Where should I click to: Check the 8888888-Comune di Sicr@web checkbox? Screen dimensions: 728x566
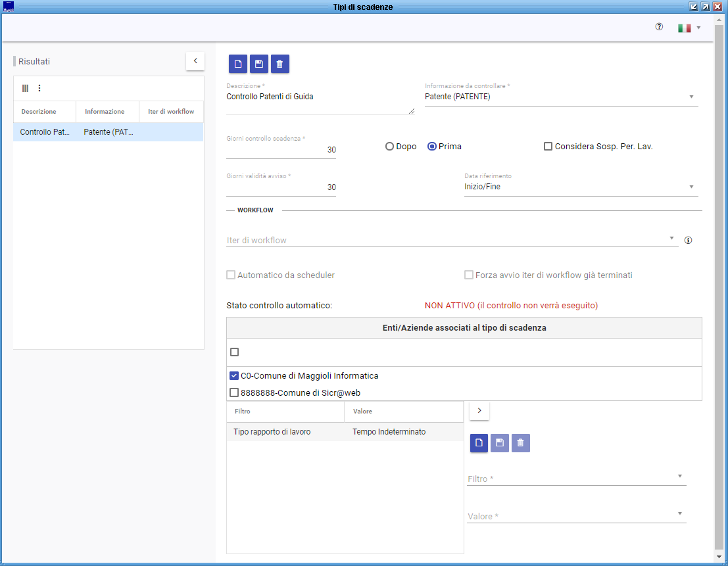click(234, 393)
